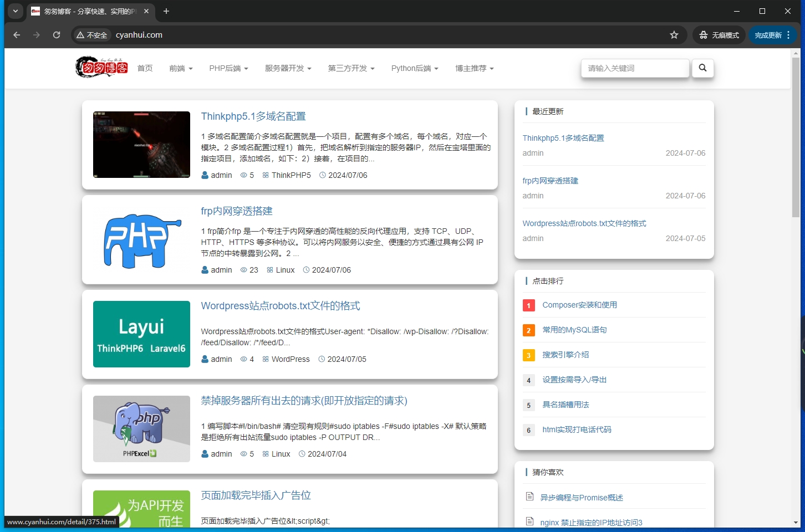Screen dimensions: 805x532
Task: Open rank 1 Composer安装和使用
Action: pos(579,305)
